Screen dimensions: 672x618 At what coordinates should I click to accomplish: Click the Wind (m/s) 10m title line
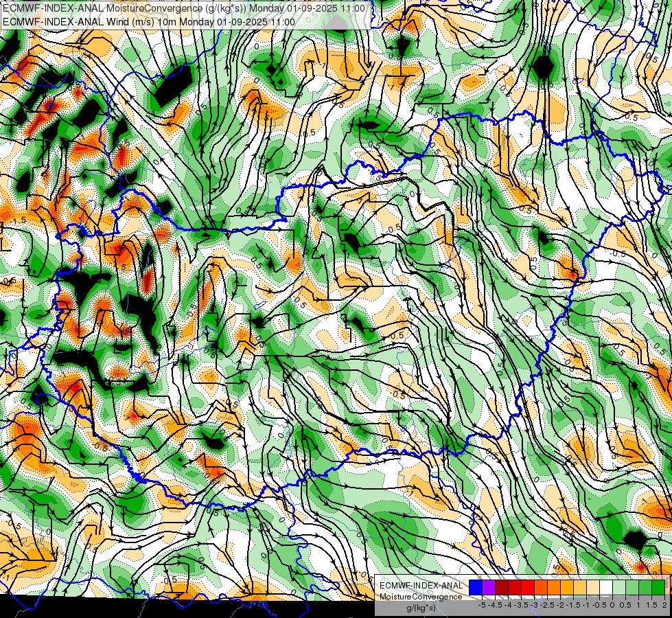[x=149, y=22]
